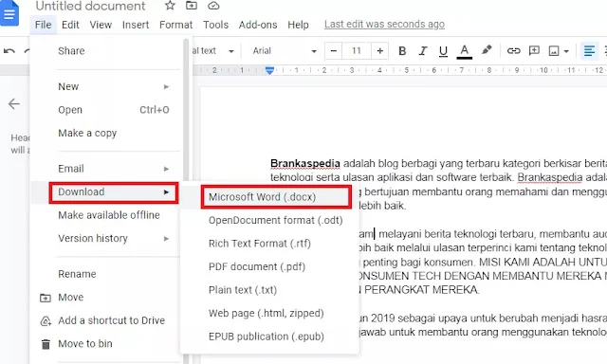Open the highlight color pen tool
The height and width of the screenshot is (364, 607).
point(487,50)
